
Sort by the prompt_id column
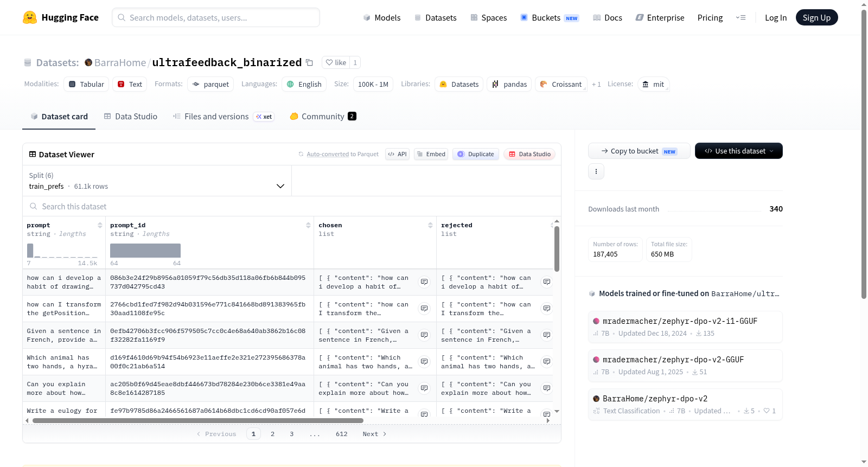308,225
